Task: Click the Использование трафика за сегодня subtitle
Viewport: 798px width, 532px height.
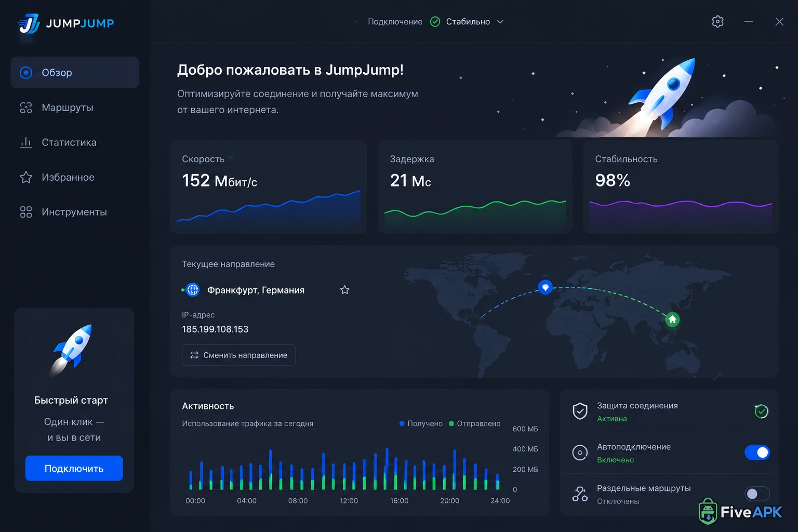Action: (x=247, y=423)
